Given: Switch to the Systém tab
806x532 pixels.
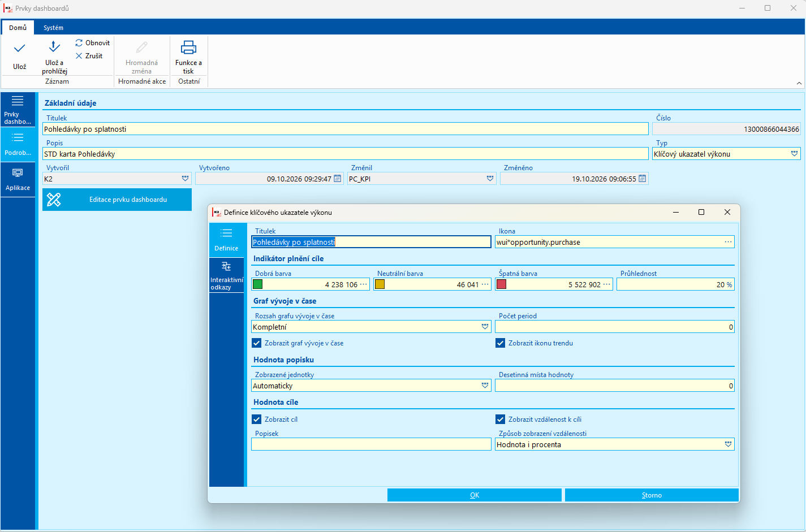Looking at the screenshot, I should [53, 27].
